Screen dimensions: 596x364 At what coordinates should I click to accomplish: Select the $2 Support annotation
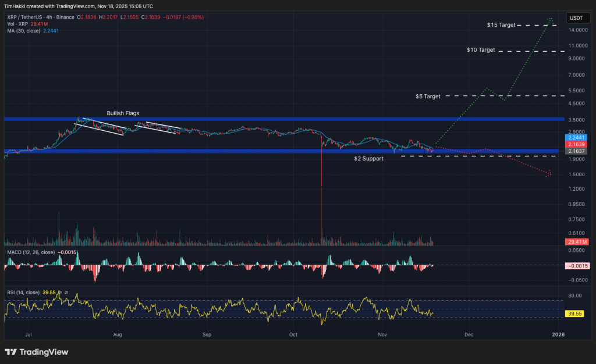369,158
